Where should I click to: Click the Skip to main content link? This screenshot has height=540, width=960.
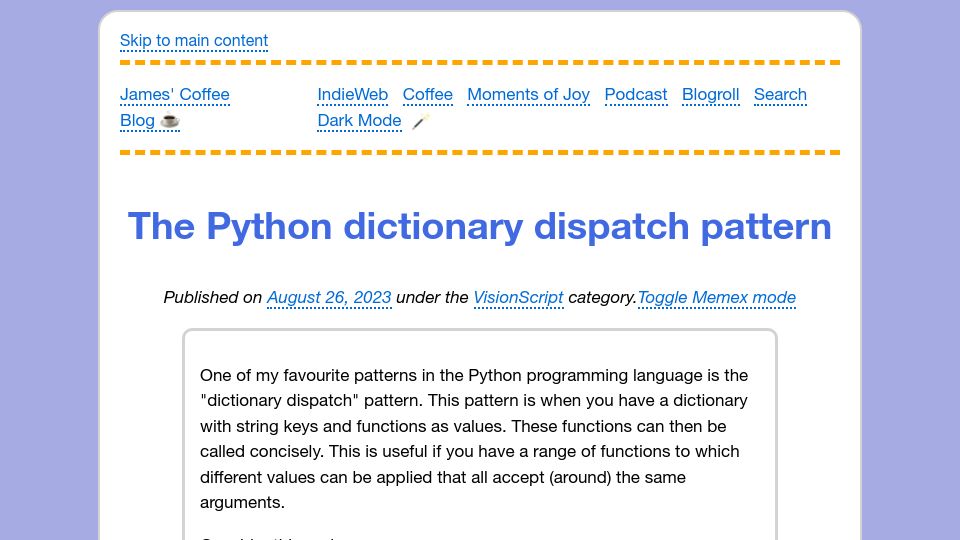[x=193, y=40]
